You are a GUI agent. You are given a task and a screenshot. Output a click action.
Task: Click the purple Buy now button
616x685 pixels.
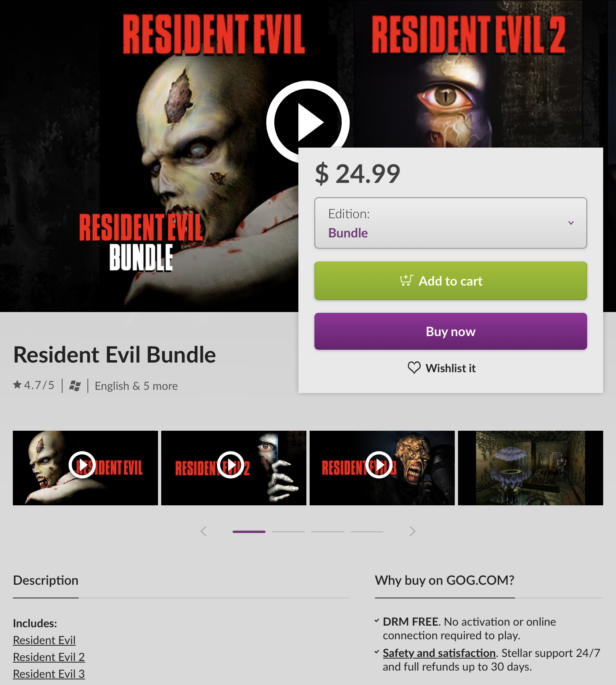(x=450, y=331)
